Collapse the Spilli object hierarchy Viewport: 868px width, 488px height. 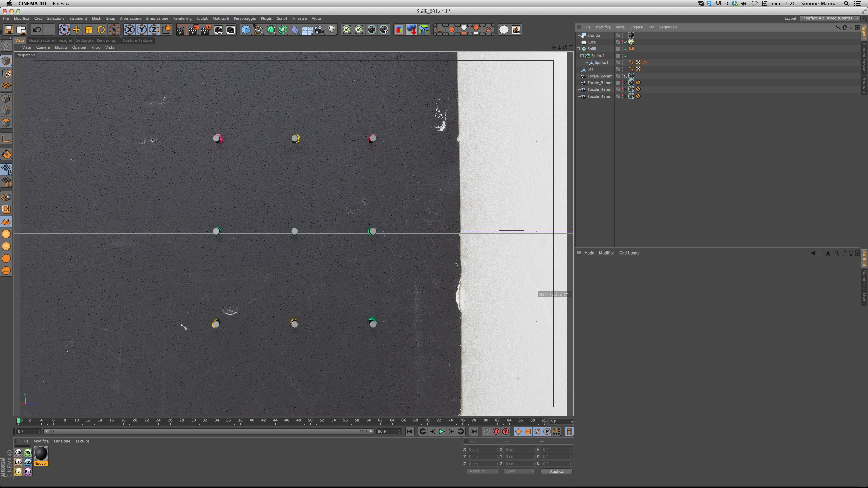click(x=579, y=49)
